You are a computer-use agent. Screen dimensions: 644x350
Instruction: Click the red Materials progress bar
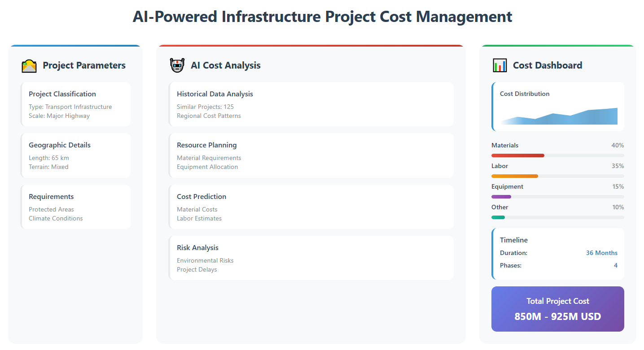518,156
